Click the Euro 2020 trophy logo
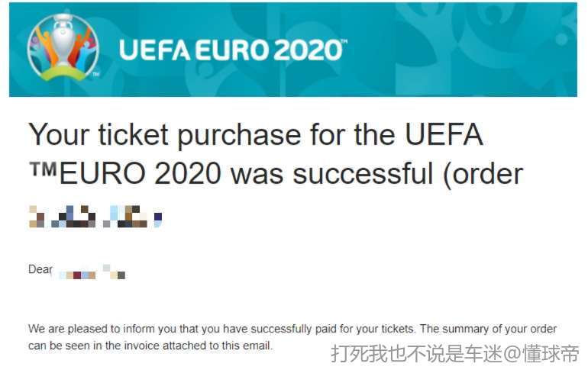The image size is (588, 373). tap(63, 47)
